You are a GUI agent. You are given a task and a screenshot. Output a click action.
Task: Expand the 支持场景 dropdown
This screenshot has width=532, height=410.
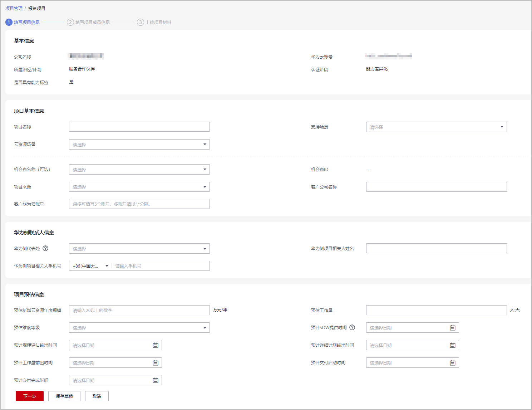point(436,127)
